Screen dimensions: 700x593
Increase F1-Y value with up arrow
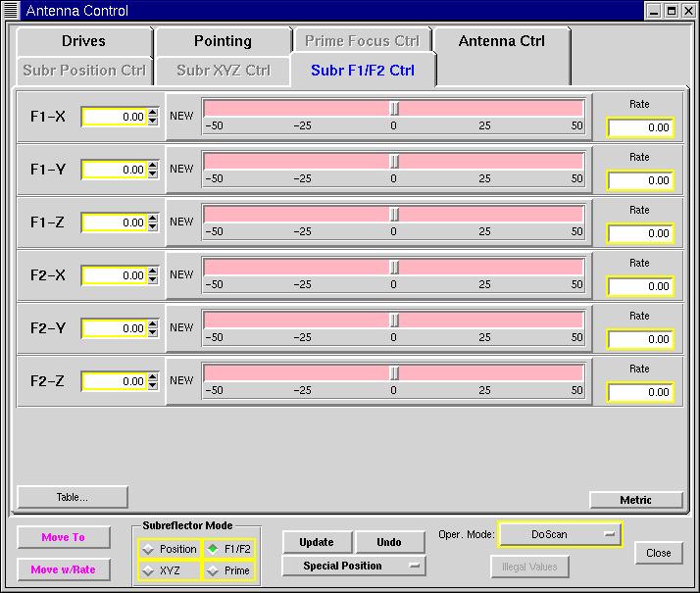click(153, 166)
